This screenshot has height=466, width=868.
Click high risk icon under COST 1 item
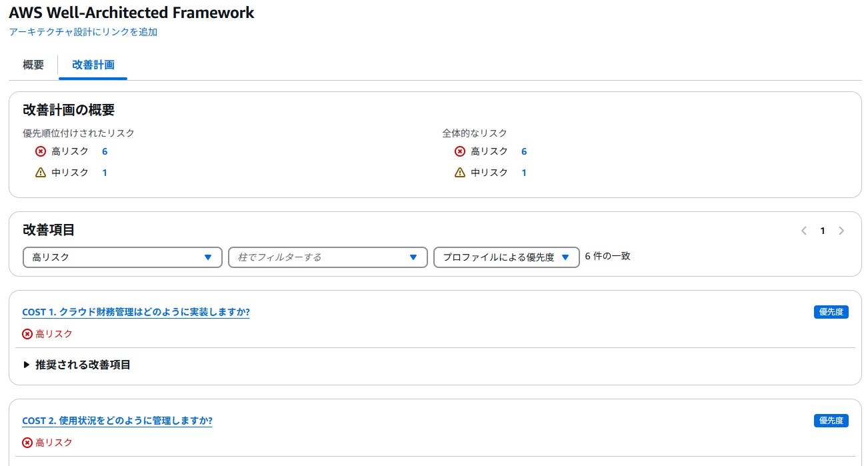(x=27, y=334)
